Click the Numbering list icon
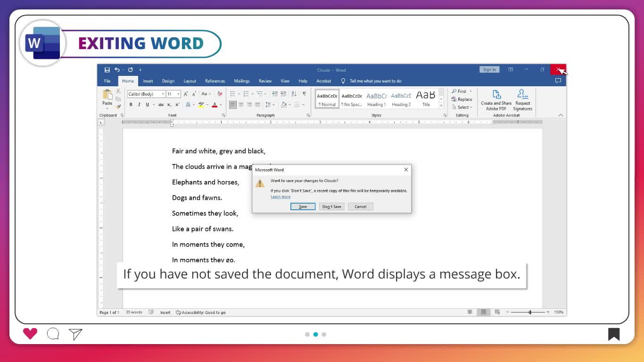The image size is (644, 362). click(246, 94)
